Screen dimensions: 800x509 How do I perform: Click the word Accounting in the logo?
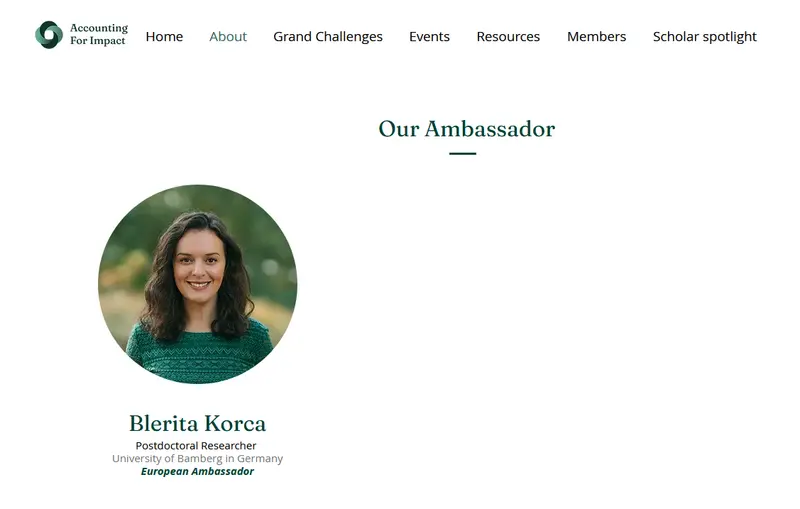[x=99, y=28]
